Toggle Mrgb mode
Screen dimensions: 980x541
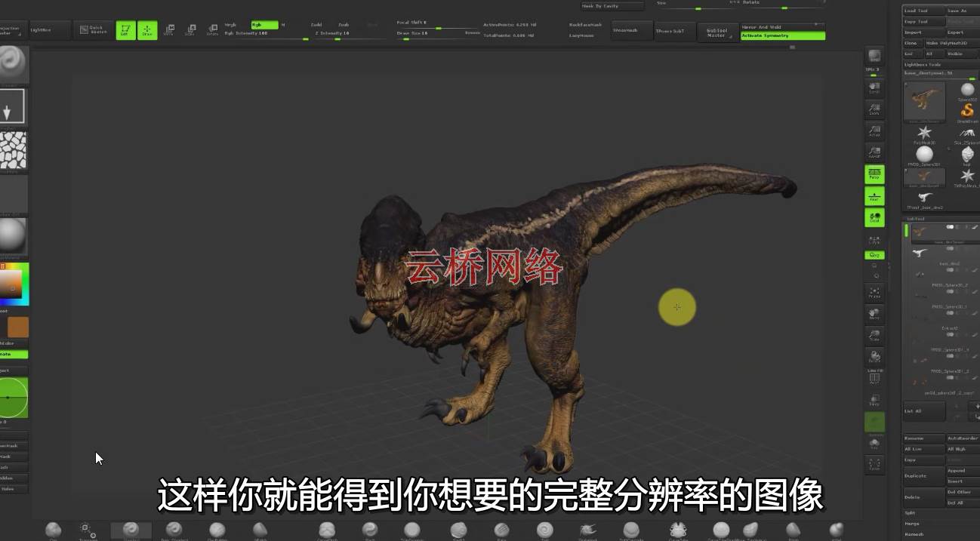pos(230,25)
